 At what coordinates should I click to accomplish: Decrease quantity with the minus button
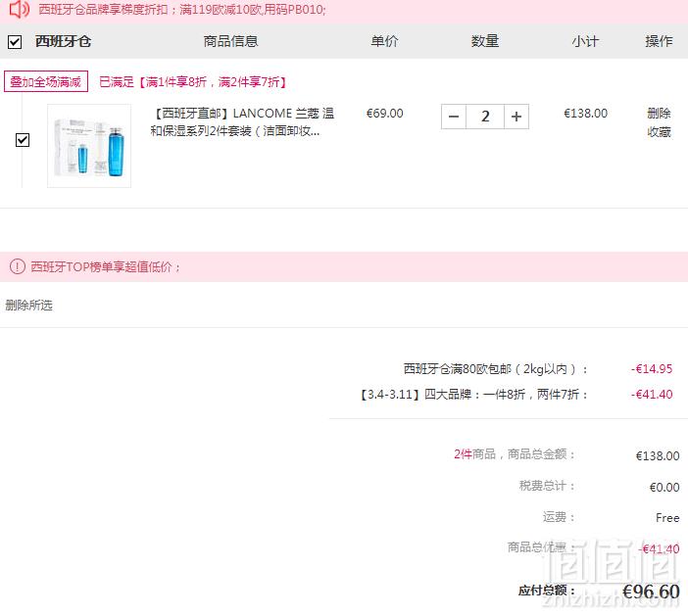pyautogui.click(x=454, y=117)
